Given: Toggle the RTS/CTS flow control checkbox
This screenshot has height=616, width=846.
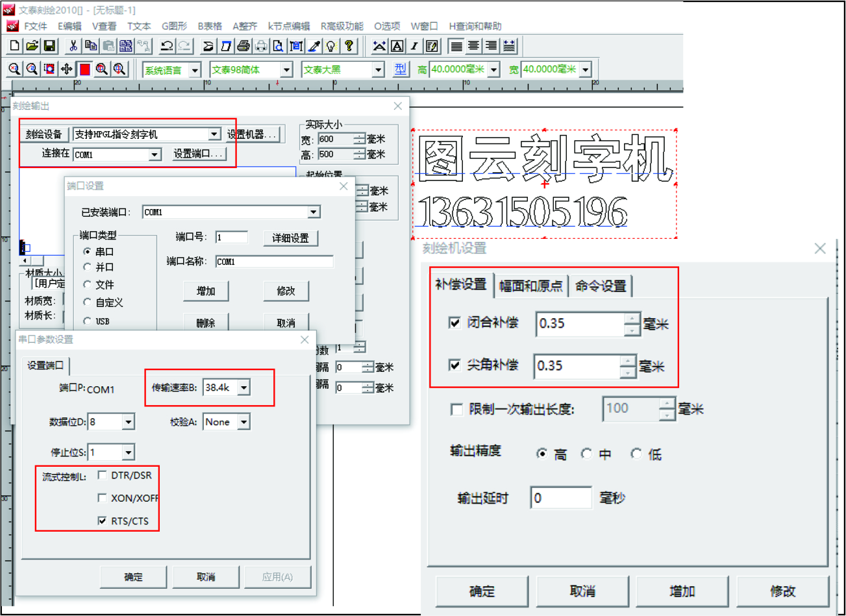Looking at the screenshot, I should [102, 521].
